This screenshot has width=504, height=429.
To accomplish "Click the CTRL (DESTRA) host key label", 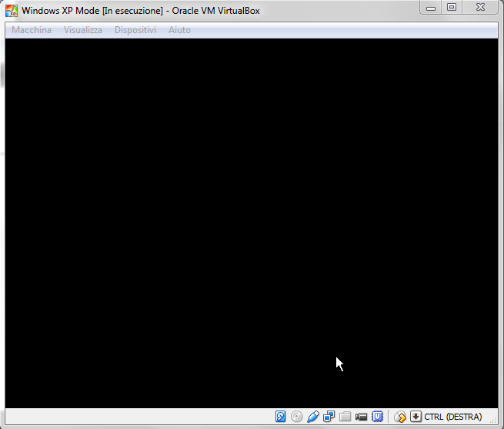I will click(452, 417).
